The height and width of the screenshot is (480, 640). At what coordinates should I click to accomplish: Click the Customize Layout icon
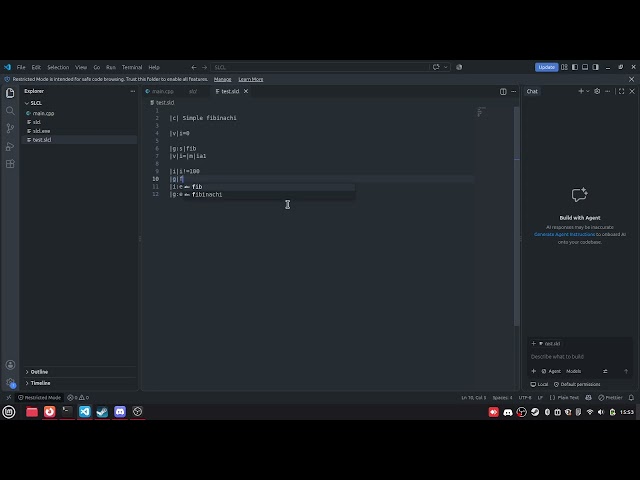click(564, 67)
